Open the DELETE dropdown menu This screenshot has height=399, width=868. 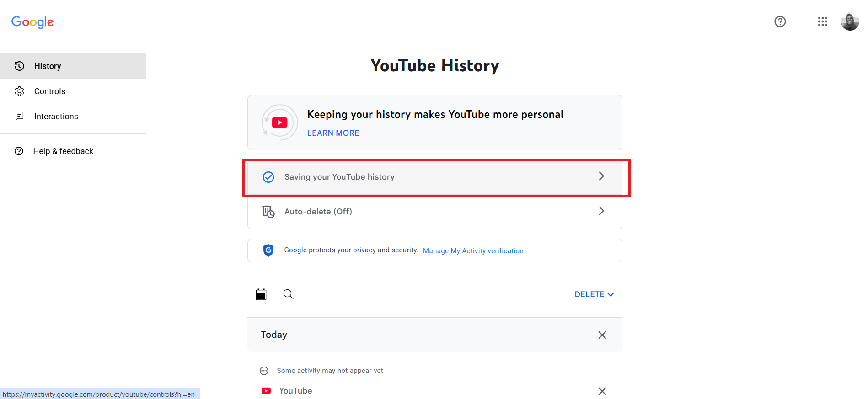click(x=593, y=294)
